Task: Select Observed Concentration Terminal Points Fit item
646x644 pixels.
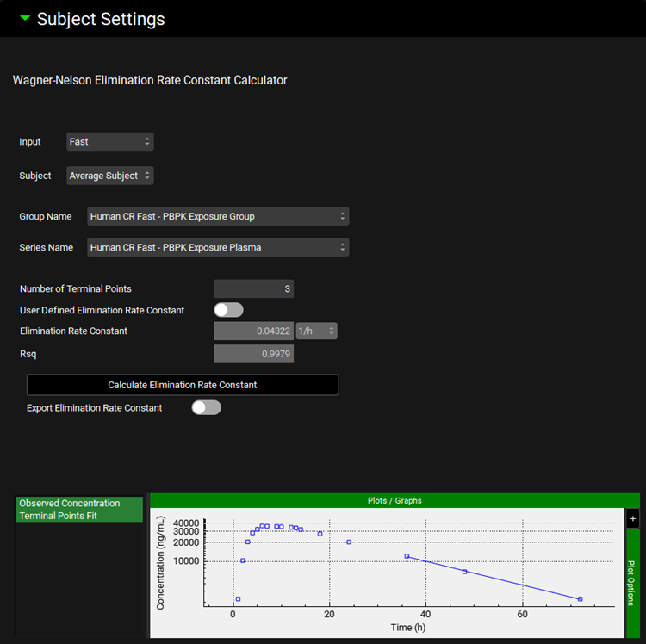Action: point(79,509)
